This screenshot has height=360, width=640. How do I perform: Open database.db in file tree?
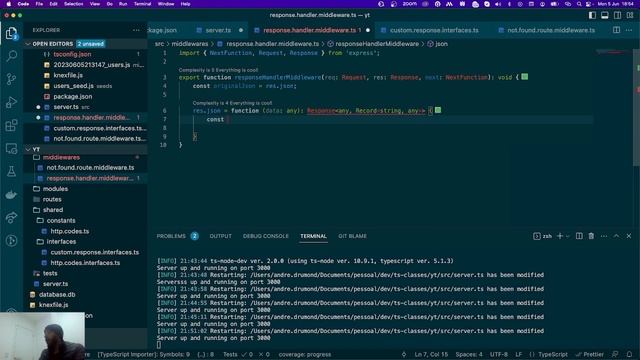57,294
